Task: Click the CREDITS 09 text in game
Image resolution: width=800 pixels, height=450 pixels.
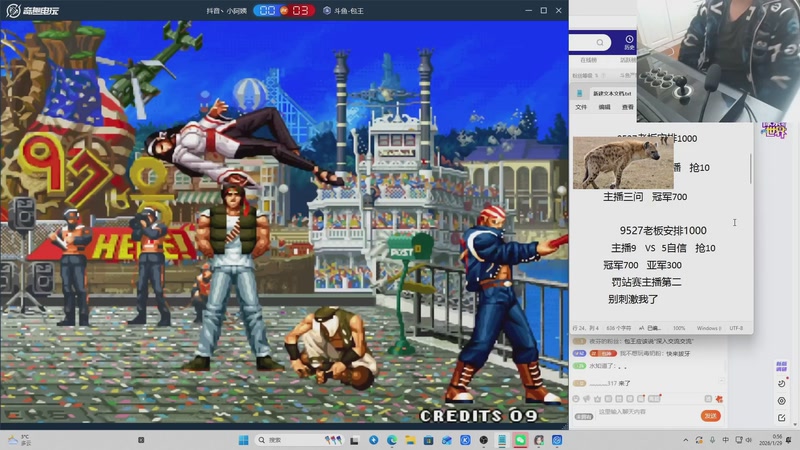Action: tap(479, 416)
